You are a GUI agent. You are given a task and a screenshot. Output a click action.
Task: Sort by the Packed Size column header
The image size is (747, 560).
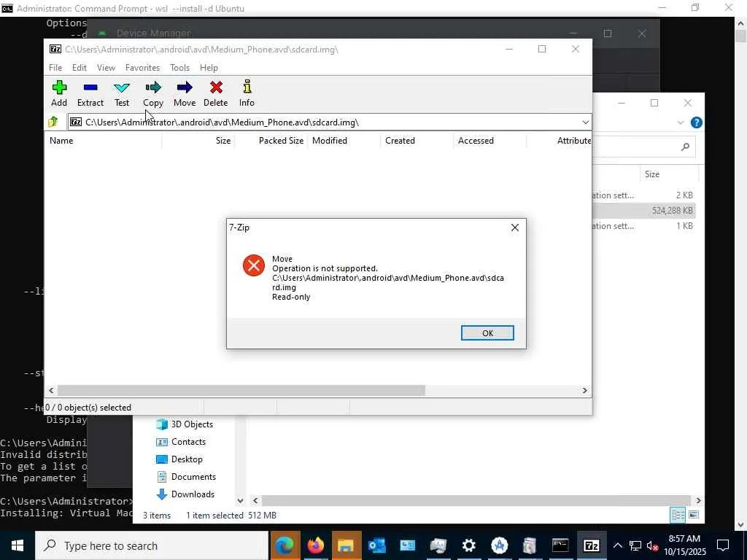click(271, 141)
